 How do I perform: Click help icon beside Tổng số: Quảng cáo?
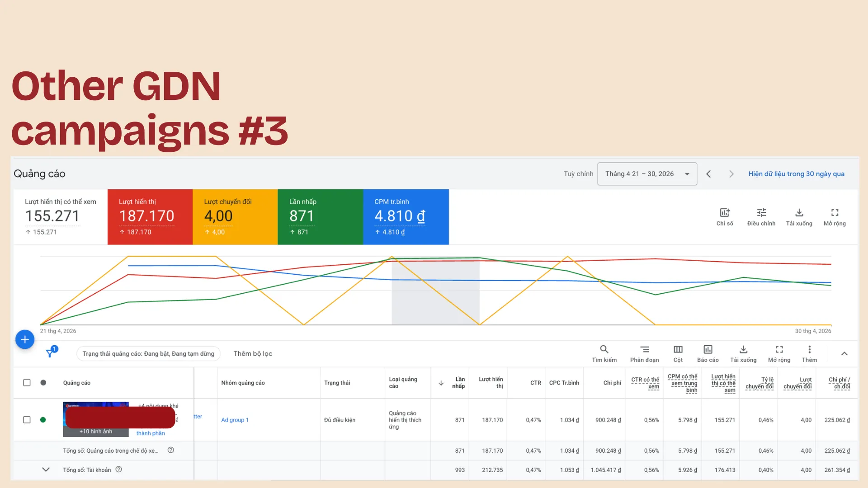tap(171, 450)
